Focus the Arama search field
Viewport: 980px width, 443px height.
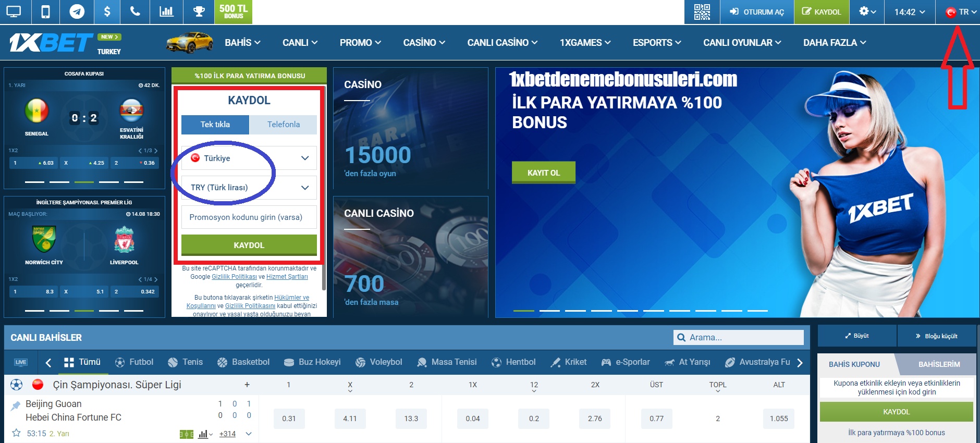tap(738, 338)
